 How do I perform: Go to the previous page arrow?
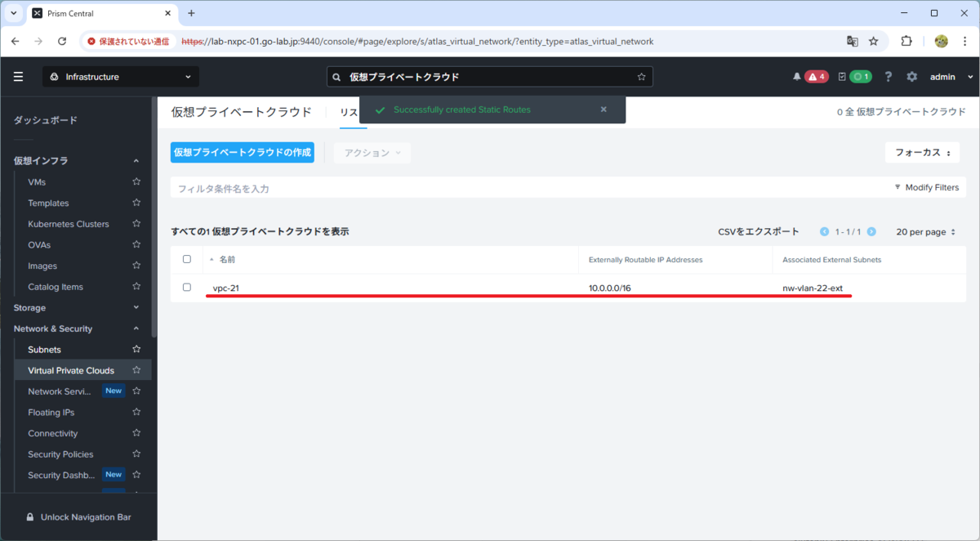click(825, 232)
